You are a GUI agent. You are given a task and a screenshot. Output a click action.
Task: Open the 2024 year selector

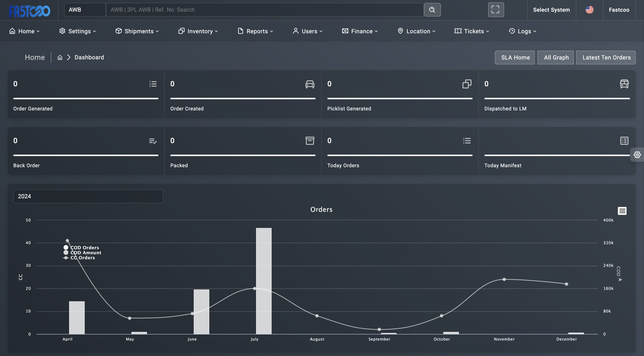pyautogui.click(x=88, y=196)
